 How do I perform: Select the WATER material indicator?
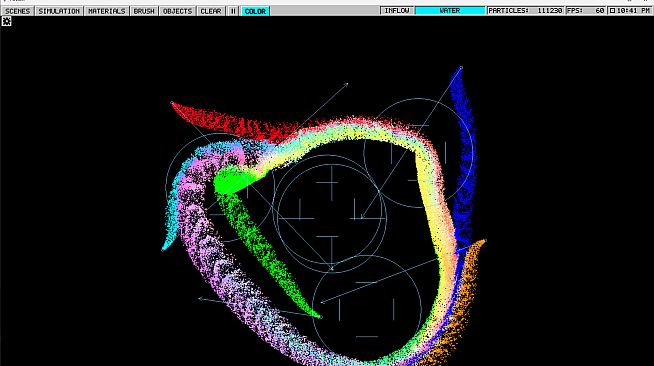tap(450, 10)
